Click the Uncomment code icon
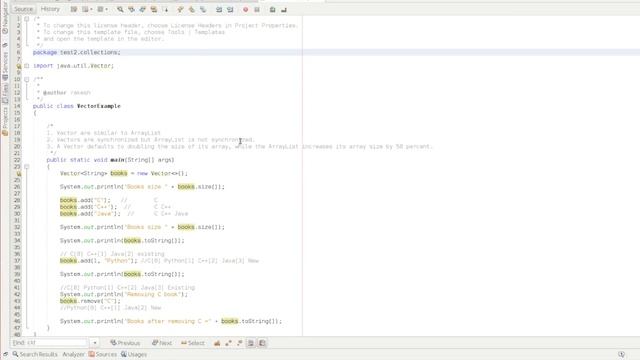The image size is (640, 360). click(284, 9)
